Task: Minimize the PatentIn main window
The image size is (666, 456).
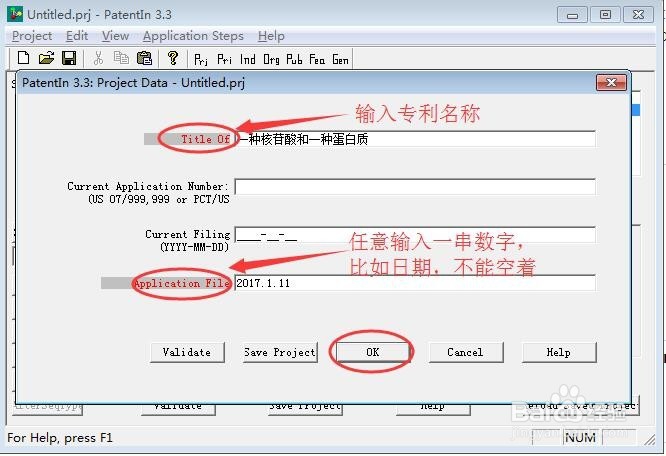Action: click(x=572, y=15)
